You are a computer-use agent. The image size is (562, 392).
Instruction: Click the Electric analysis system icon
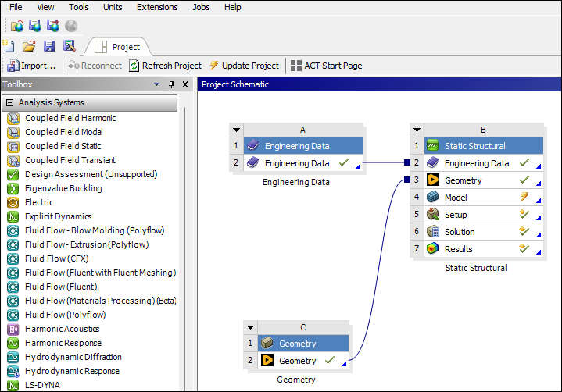13,202
